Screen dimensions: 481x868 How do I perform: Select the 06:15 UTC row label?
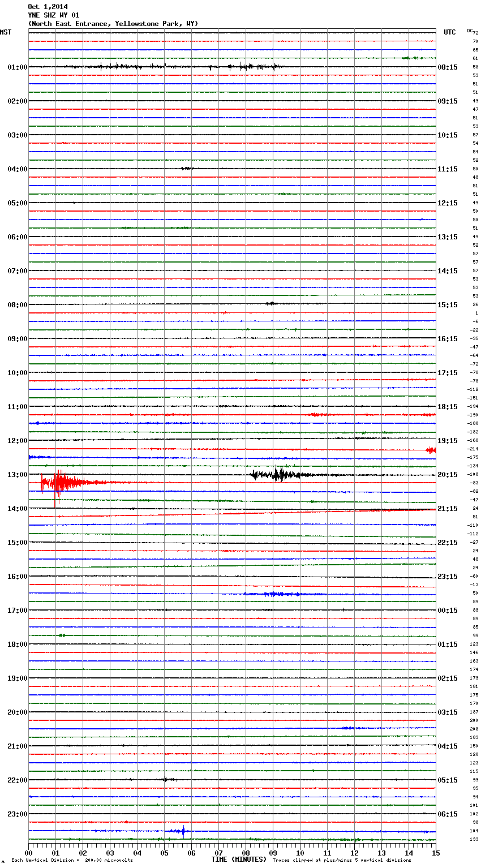coord(448,814)
